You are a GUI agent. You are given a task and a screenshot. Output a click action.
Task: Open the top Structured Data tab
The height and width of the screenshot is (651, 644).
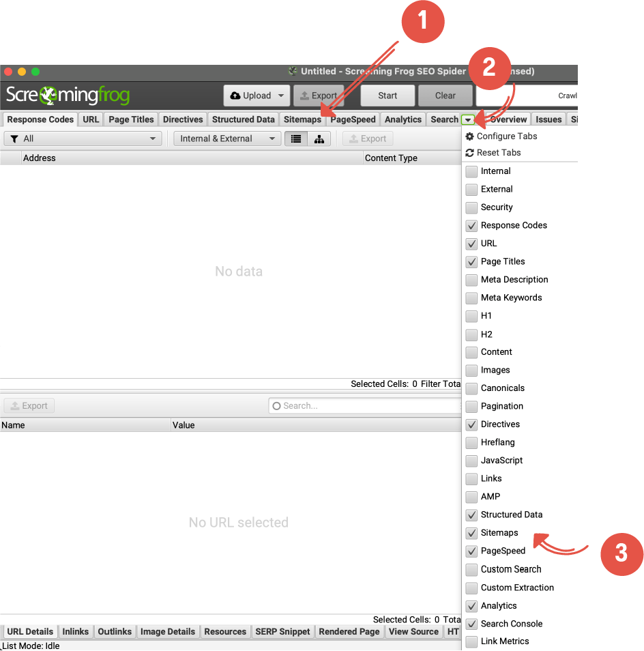(243, 119)
